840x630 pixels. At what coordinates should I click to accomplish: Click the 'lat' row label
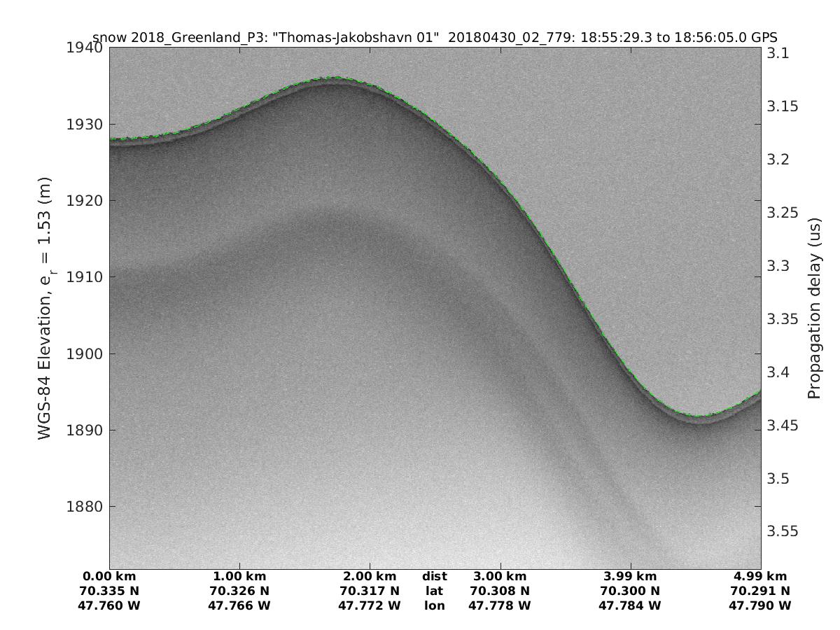click(x=434, y=591)
